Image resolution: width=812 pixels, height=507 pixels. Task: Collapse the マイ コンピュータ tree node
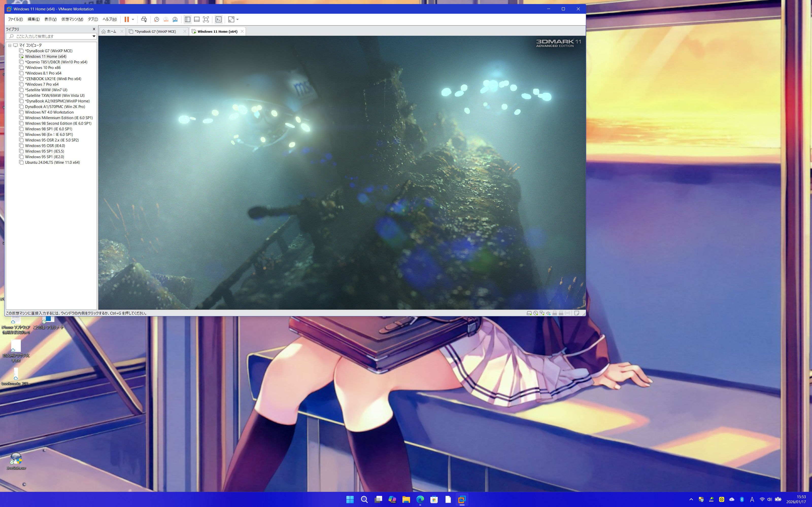tap(10, 45)
